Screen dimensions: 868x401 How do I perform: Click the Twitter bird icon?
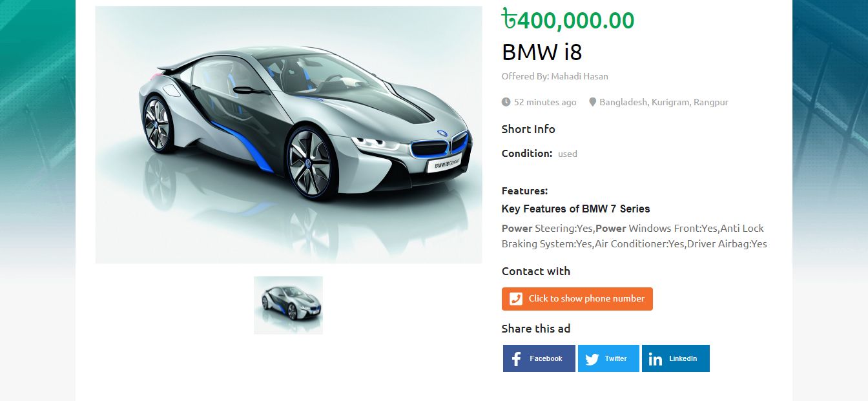tap(592, 359)
